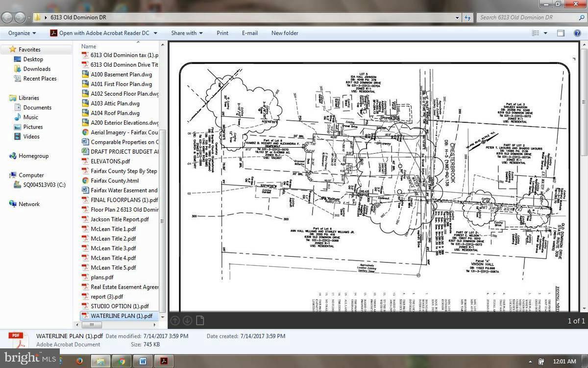Select McLean Title 3.pdf
Image resolution: width=588 pixels, height=368 pixels.
[x=109, y=248]
